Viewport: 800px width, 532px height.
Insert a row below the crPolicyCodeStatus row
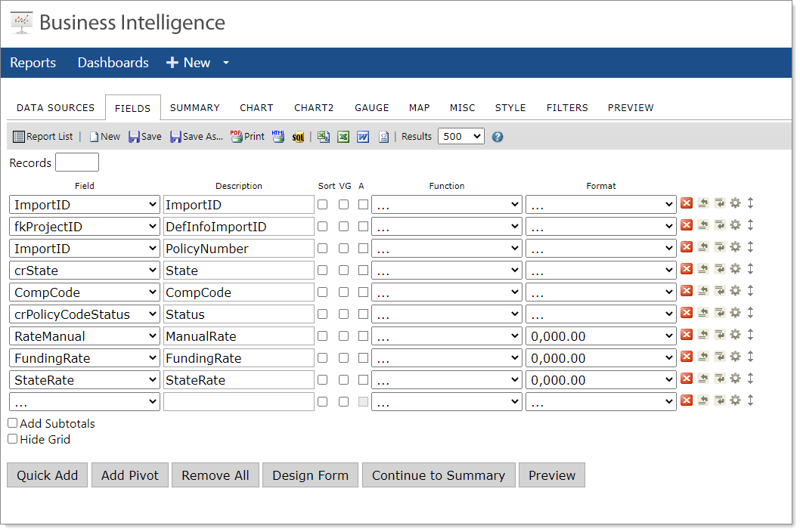pos(719,313)
